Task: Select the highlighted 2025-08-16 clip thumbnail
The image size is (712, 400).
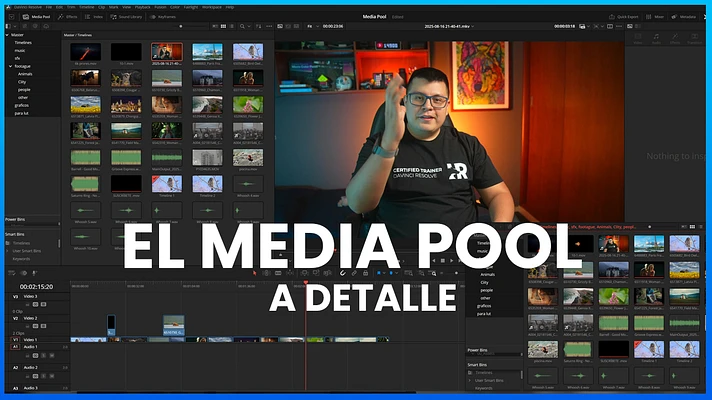Action: point(167,52)
